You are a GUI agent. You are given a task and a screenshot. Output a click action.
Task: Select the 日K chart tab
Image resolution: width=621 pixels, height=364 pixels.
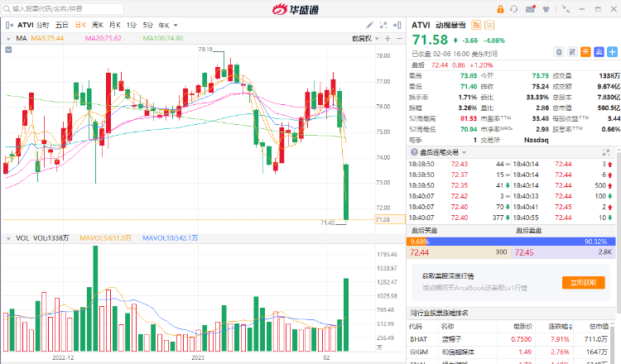point(81,26)
